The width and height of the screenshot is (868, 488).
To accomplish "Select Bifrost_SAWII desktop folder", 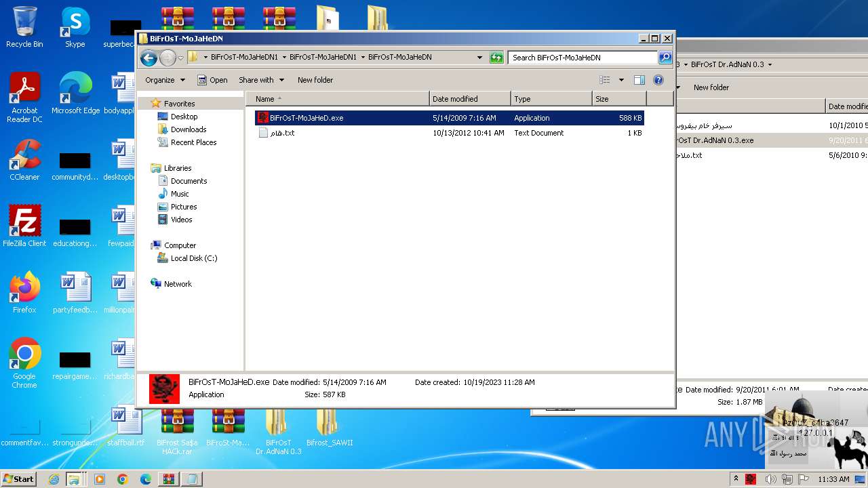I will [x=330, y=426].
